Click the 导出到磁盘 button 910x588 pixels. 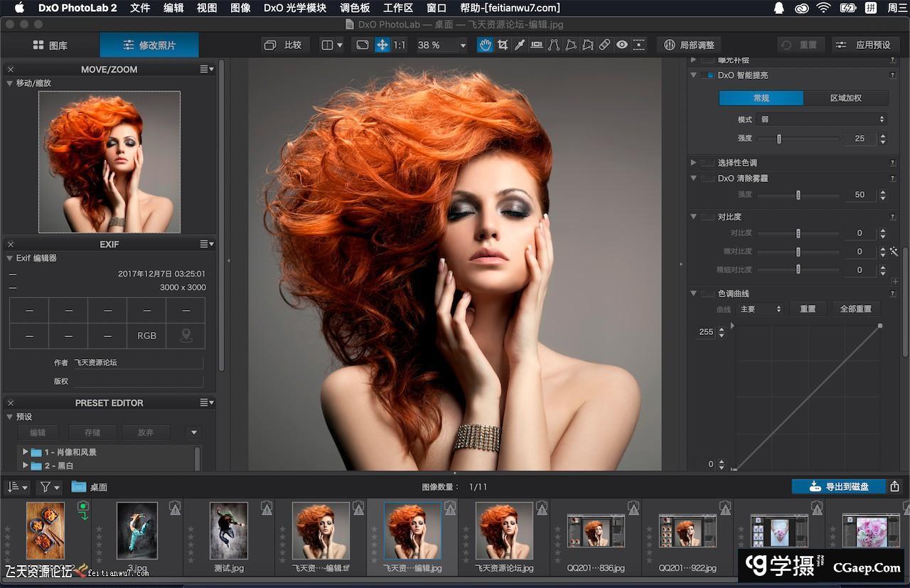[839, 487]
